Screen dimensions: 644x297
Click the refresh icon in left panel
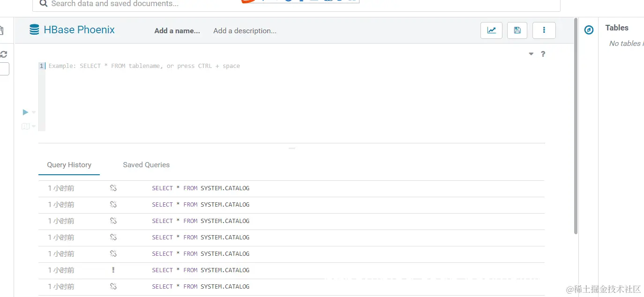click(x=3, y=54)
